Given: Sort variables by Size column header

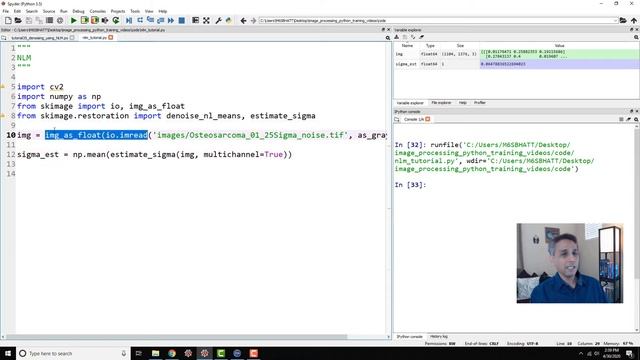Looking at the screenshot, I should pyautogui.click(x=460, y=46).
